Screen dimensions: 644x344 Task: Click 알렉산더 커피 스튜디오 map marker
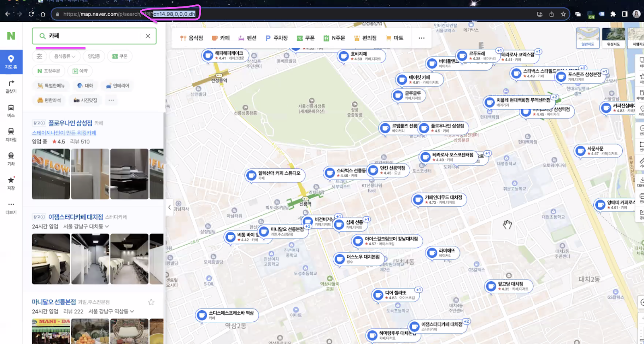click(275, 175)
